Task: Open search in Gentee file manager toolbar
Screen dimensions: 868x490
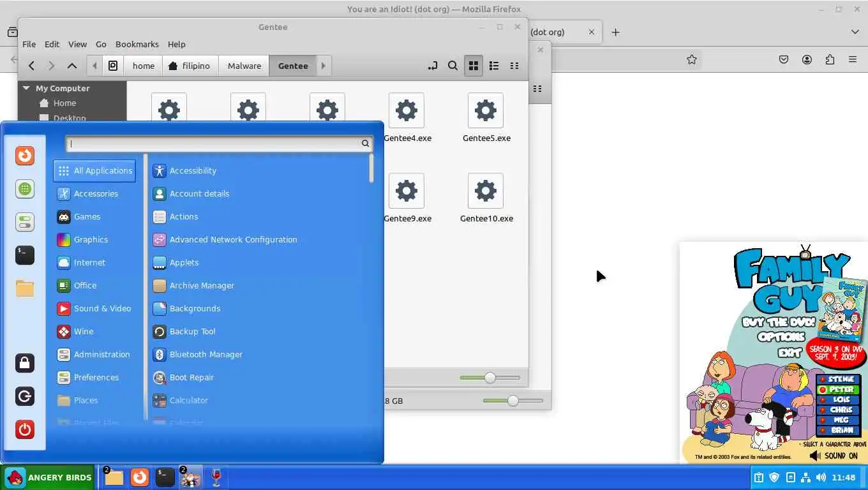Action: (453, 66)
